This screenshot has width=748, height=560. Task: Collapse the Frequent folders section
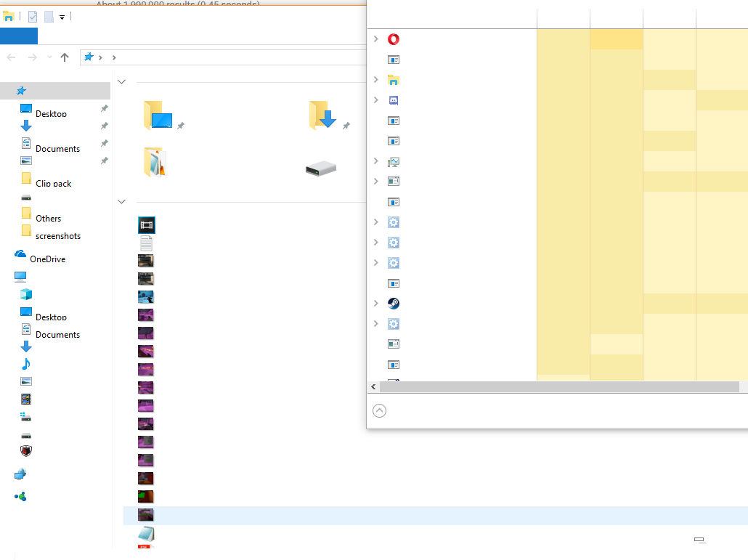point(122,81)
